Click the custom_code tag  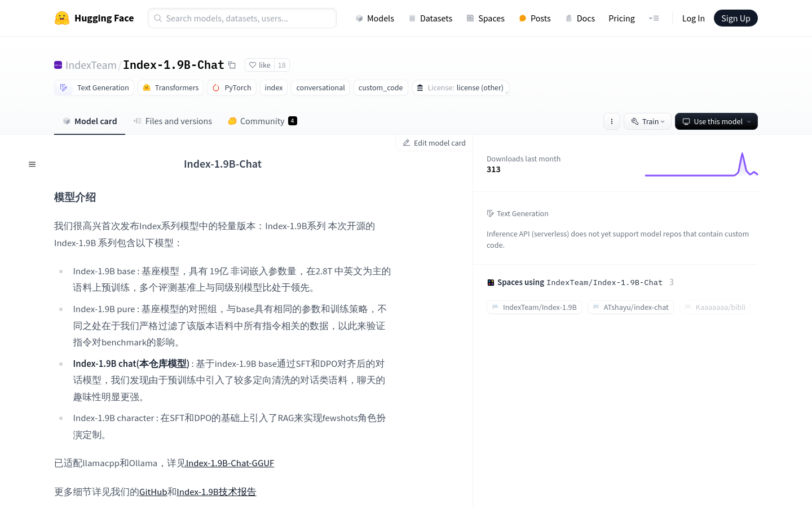pyautogui.click(x=381, y=87)
